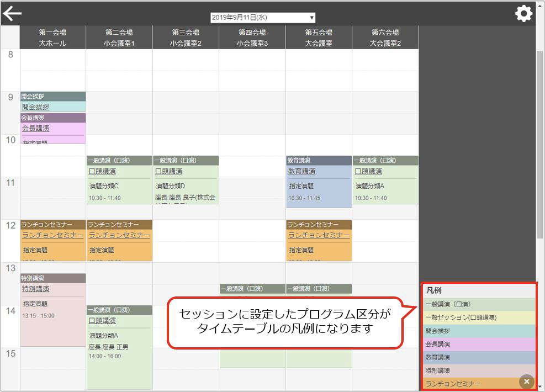Open the 教育講演 session link
The width and height of the screenshot is (545, 392).
pyautogui.click(x=302, y=171)
